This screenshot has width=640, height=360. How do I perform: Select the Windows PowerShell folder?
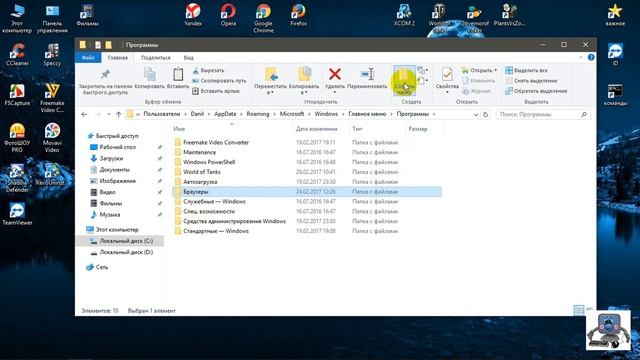click(209, 162)
